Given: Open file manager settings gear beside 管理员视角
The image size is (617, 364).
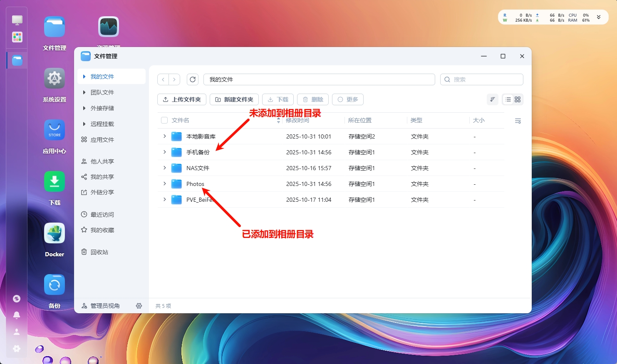Looking at the screenshot, I should 139,306.
